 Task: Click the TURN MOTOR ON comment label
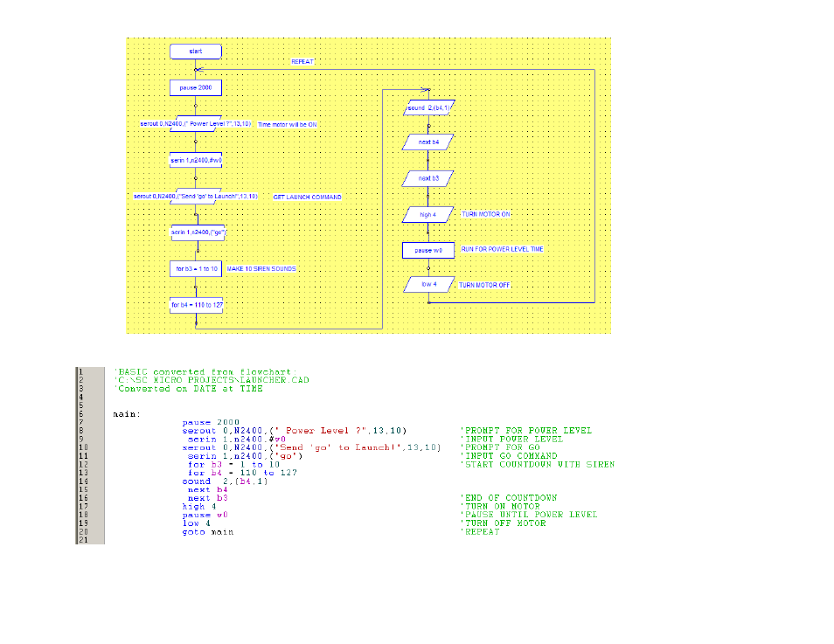pos(485,214)
